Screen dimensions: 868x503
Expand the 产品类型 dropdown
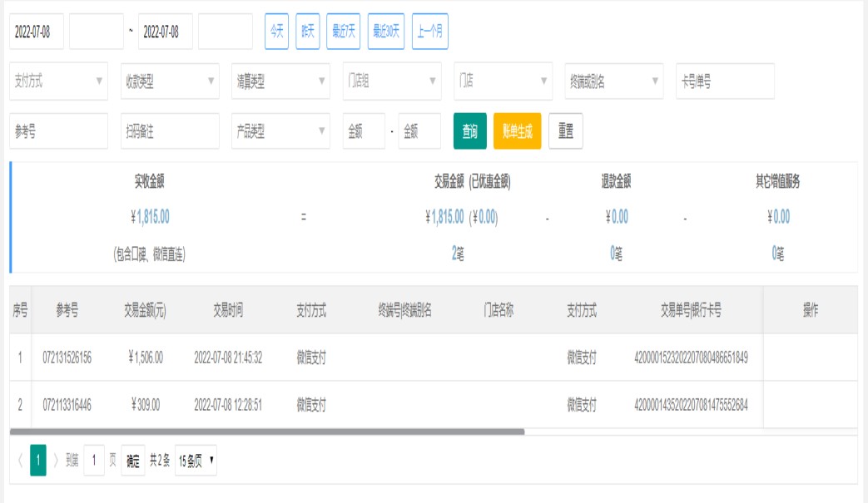280,131
